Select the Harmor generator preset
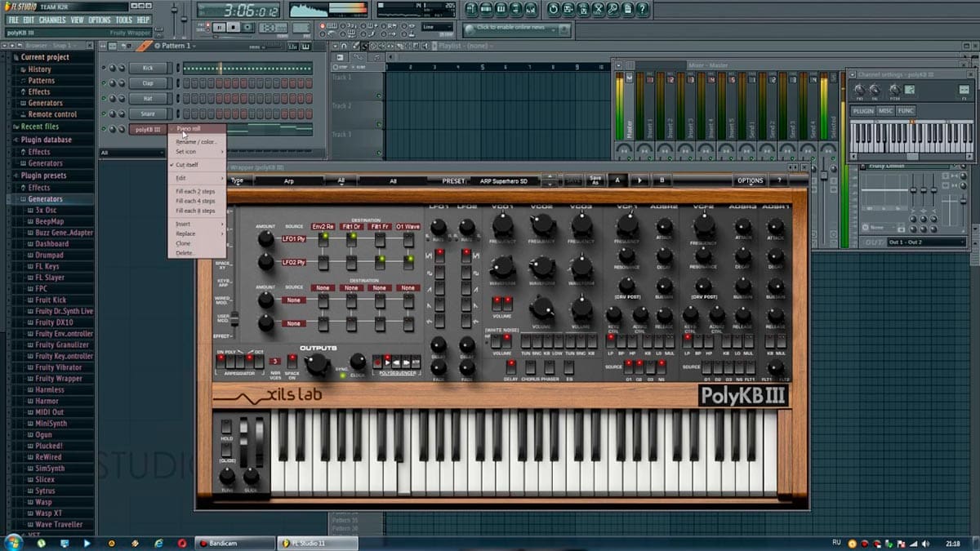Screen dimensions: 980x551 pos(47,401)
